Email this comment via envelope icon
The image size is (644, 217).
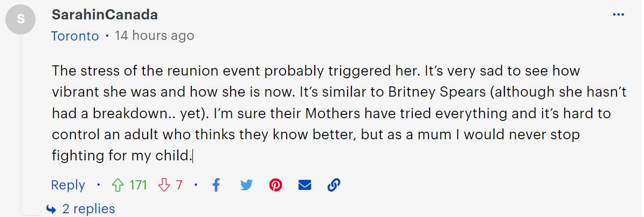(304, 186)
